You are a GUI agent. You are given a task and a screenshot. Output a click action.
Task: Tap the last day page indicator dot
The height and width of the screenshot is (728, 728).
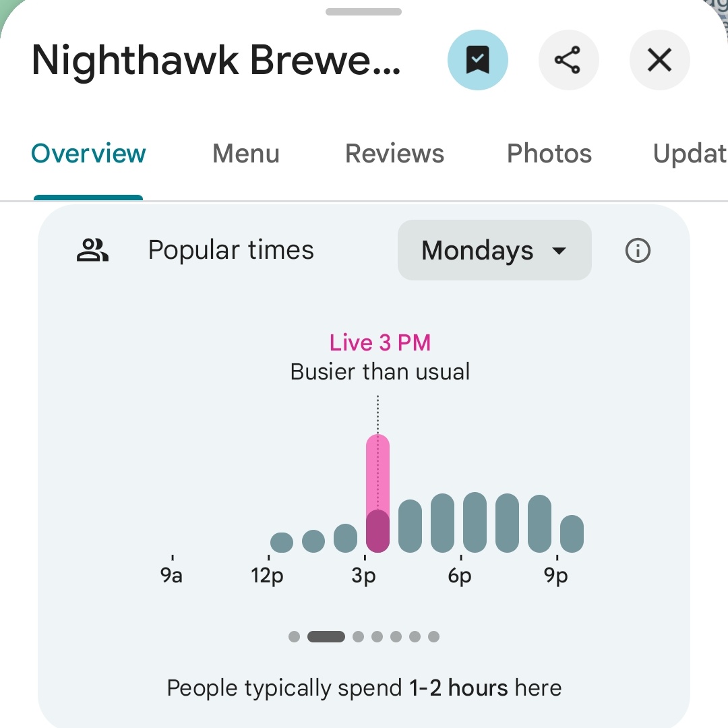433,636
